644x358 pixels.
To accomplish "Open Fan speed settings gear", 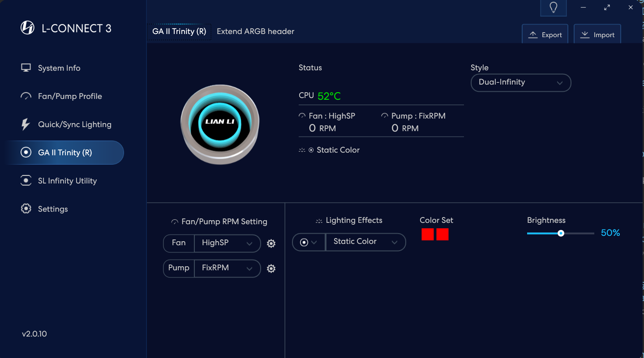I will [x=271, y=243].
